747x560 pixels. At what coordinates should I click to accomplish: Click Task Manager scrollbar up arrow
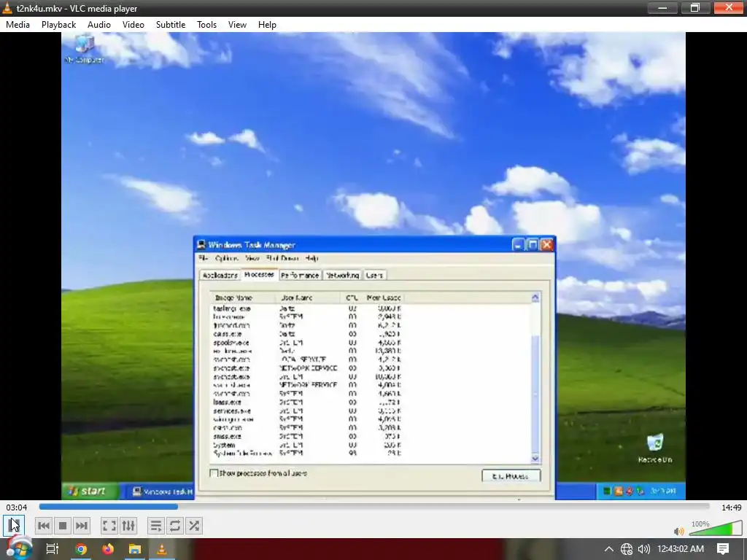coord(535,297)
